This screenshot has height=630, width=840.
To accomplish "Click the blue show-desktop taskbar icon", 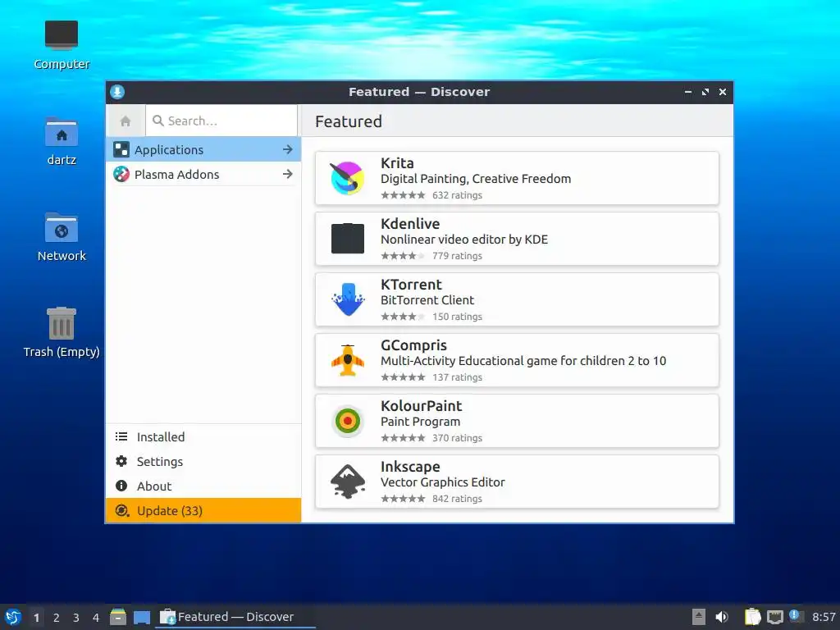I will pos(141,617).
